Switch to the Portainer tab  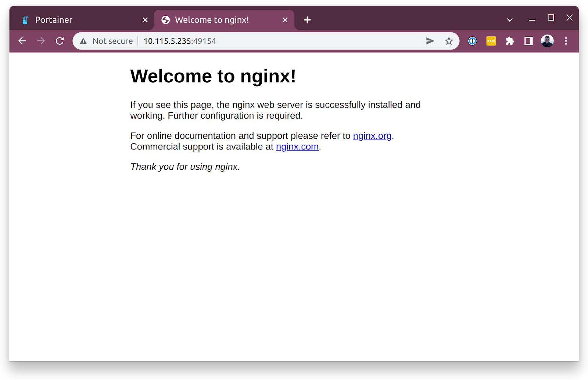point(54,20)
